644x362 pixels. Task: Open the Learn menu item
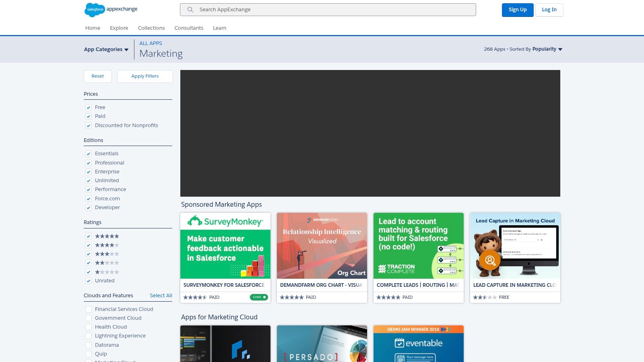point(219,28)
